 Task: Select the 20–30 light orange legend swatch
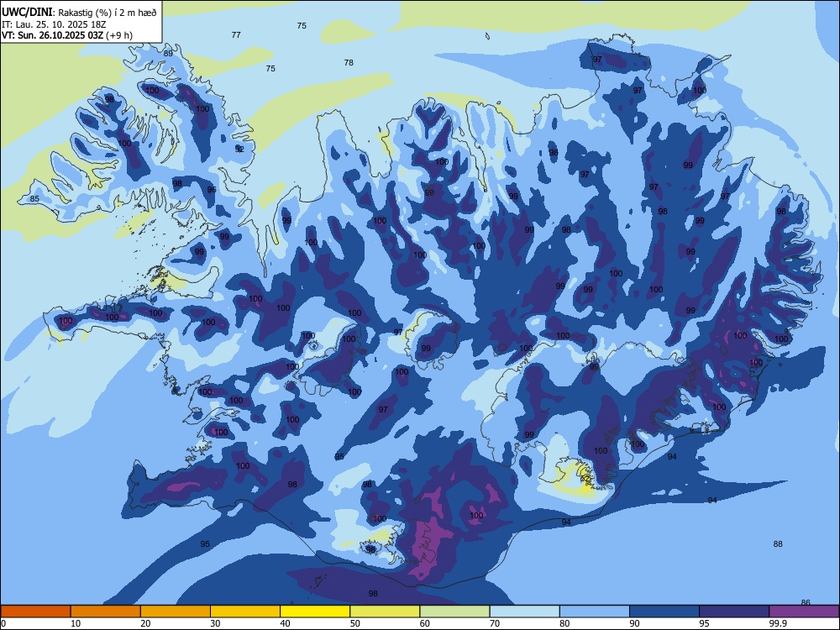tap(176, 612)
